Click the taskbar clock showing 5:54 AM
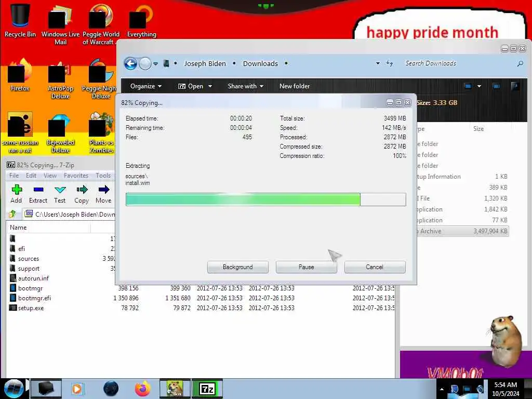The image size is (532, 399). coord(506,389)
